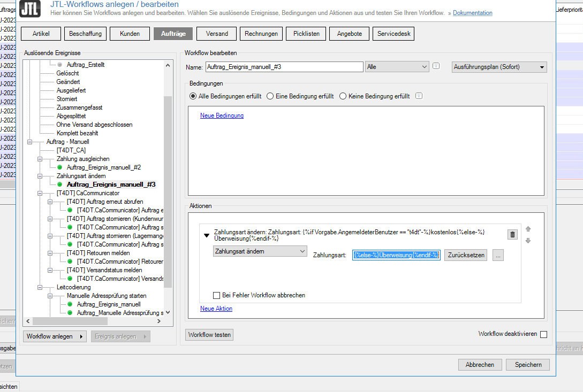Select Zusammengefasst event in the tree

80,107
